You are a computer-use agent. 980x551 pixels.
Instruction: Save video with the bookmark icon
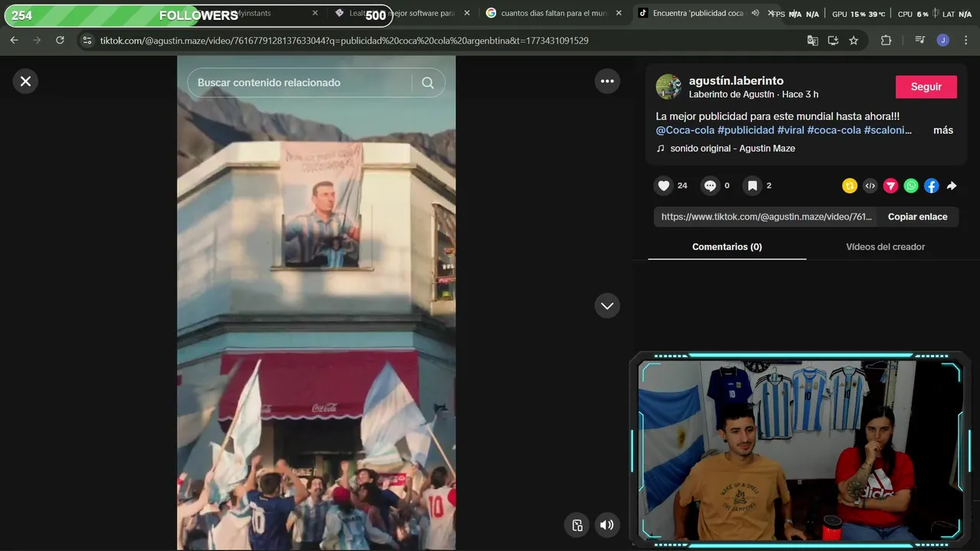point(753,185)
